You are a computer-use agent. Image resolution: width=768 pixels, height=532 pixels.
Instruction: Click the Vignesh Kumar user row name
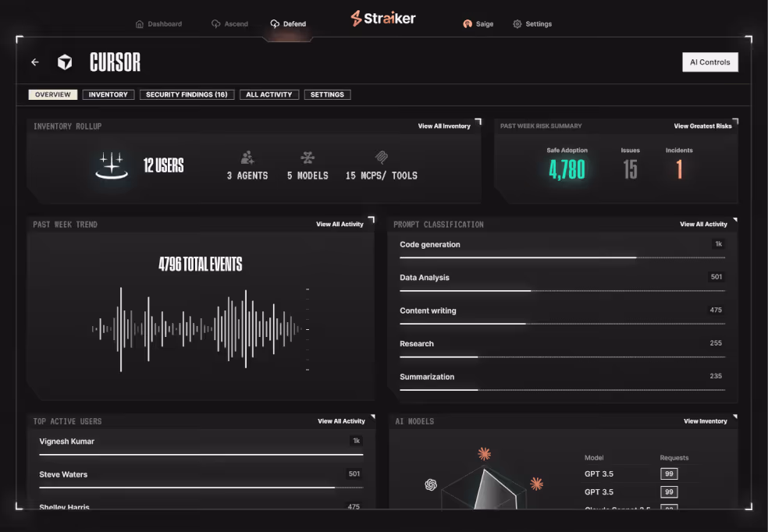(x=66, y=442)
